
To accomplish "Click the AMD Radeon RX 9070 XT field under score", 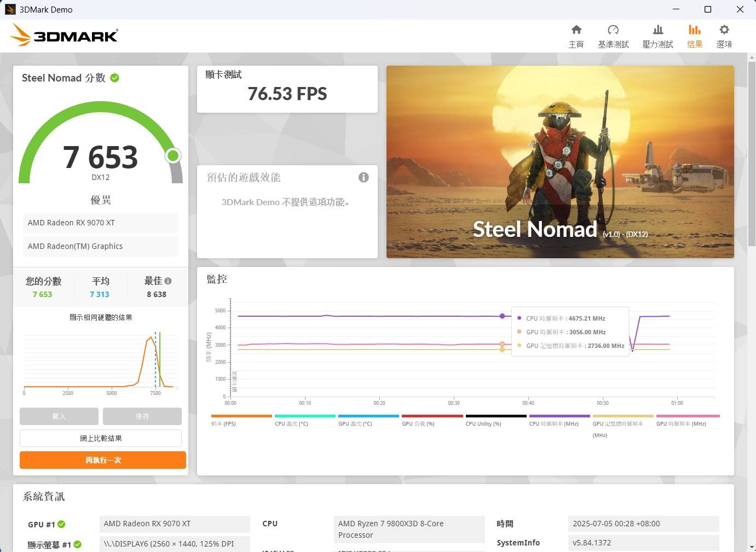I will coord(101,223).
